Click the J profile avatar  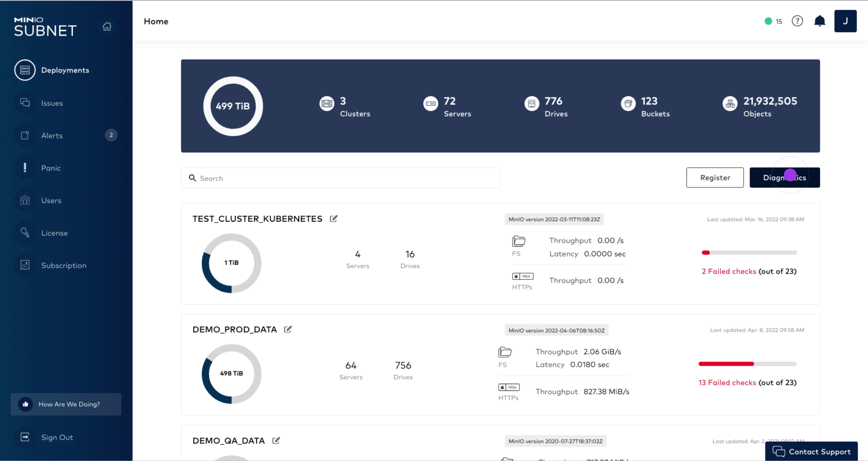(846, 21)
